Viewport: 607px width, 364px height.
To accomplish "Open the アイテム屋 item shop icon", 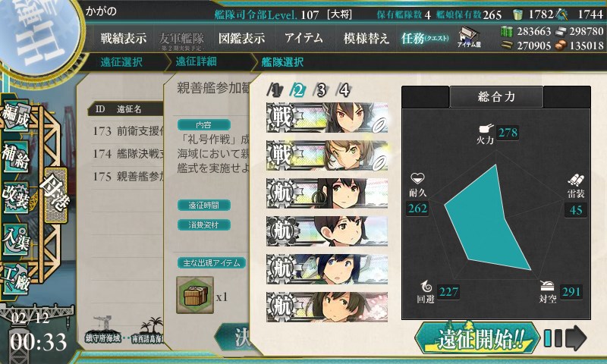I will [x=469, y=37].
